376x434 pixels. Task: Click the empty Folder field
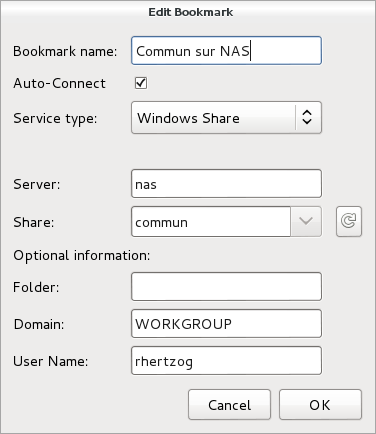(226, 287)
